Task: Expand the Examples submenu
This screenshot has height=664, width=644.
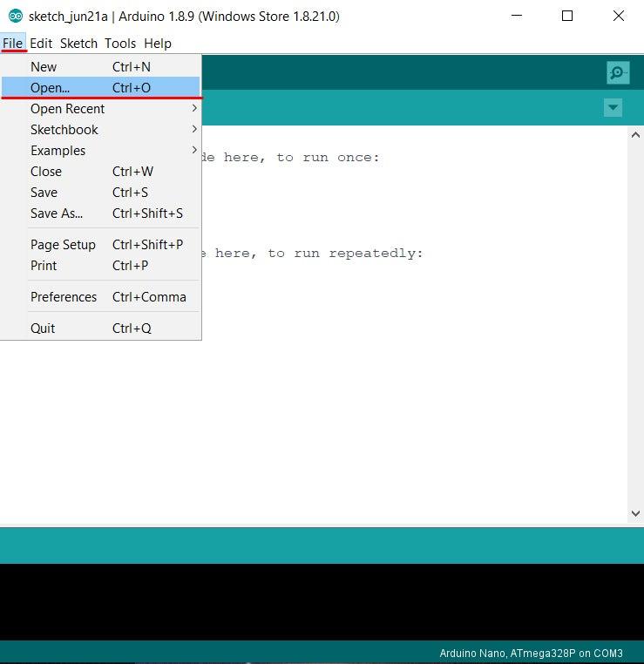Action: [100, 151]
